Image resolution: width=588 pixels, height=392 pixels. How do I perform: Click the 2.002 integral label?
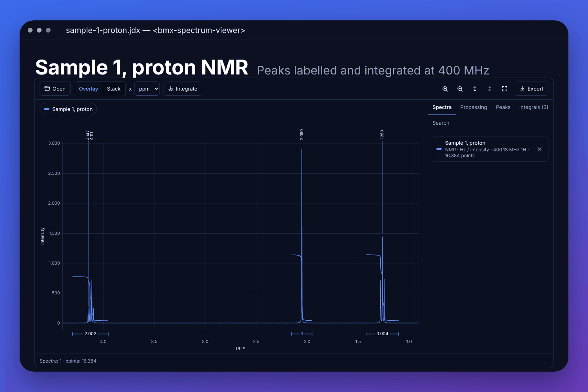click(90, 334)
